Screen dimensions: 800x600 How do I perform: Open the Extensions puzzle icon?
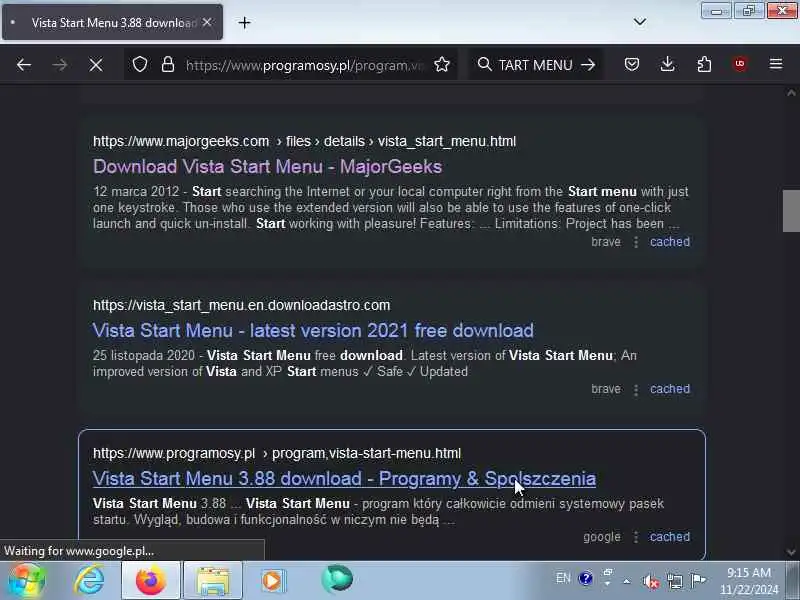tap(704, 64)
